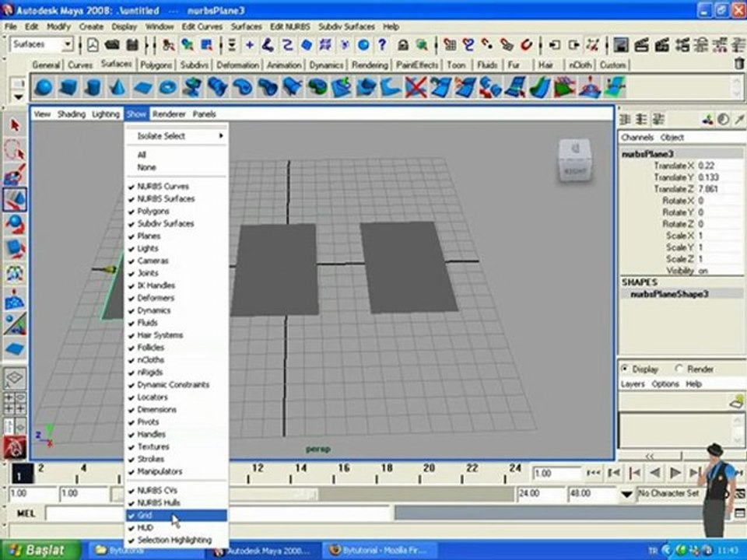Screen dimensions: 747x560
Task: Toggle NURBS Curves in Show menu
Action: click(x=177, y=186)
